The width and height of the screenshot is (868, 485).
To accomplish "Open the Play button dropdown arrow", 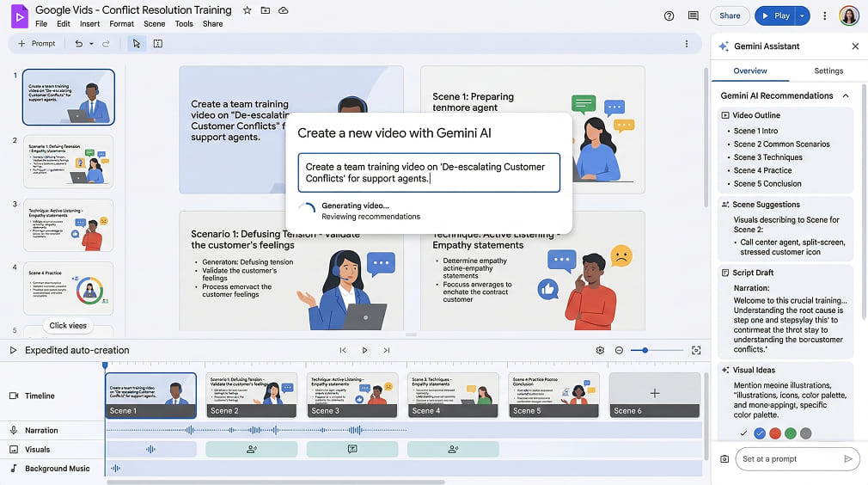I will [803, 15].
